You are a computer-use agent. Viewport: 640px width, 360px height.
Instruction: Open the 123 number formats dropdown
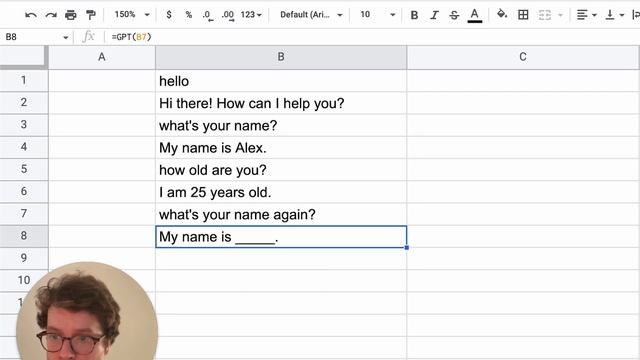(x=251, y=15)
